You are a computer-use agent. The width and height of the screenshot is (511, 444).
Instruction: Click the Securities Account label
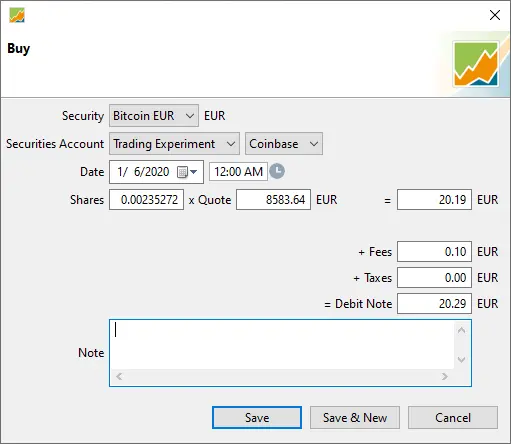pyautogui.click(x=55, y=144)
